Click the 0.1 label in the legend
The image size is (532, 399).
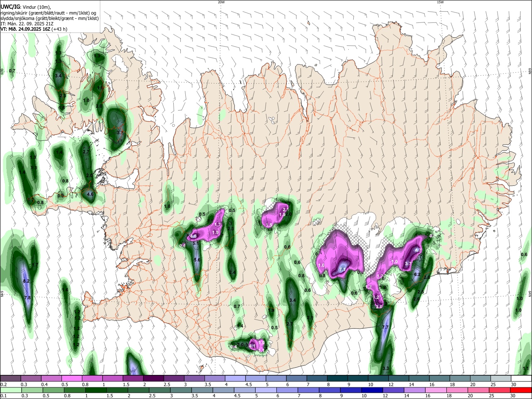click(3, 396)
